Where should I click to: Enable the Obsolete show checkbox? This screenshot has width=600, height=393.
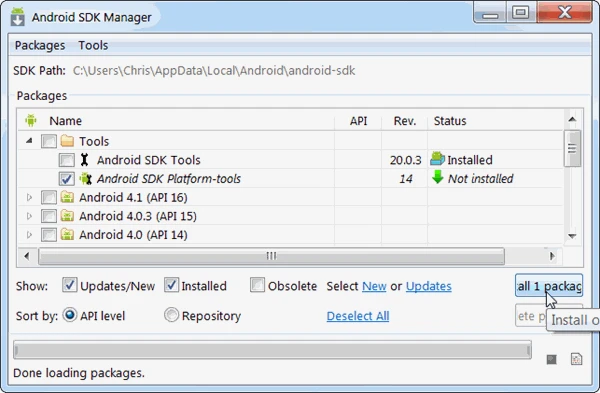click(x=257, y=285)
